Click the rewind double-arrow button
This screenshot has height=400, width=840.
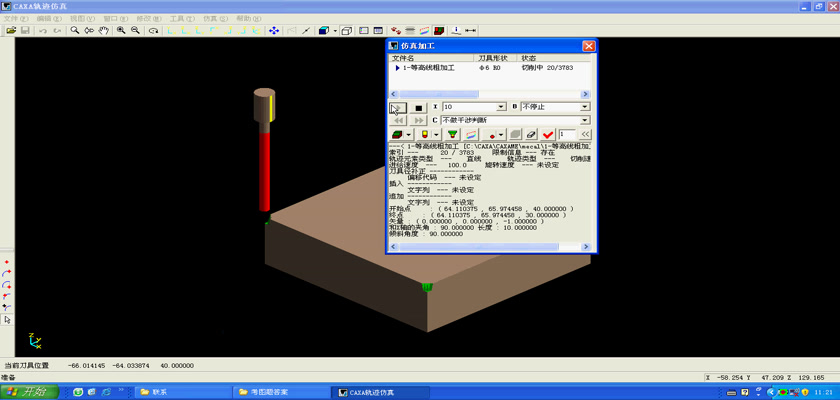pos(398,120)
